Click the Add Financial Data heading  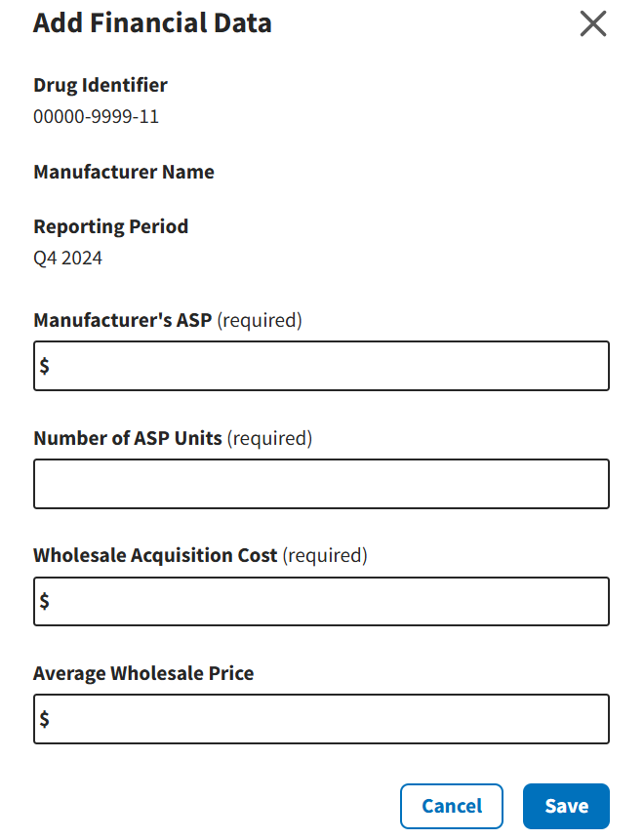pos(152,23)
